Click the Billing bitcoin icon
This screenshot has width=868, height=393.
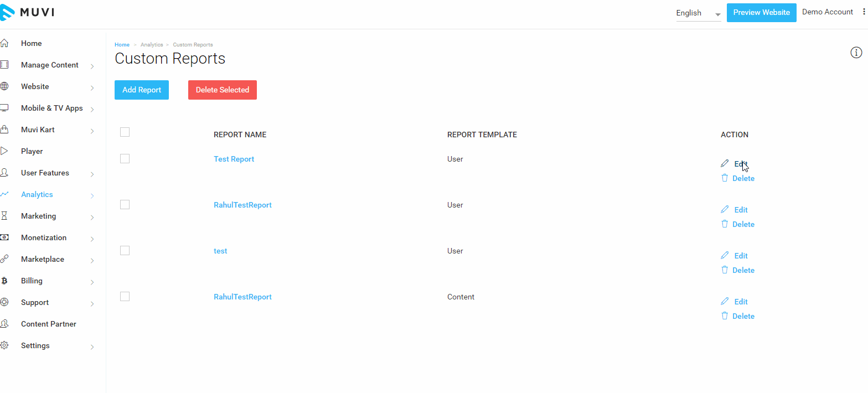pos(4,281)
